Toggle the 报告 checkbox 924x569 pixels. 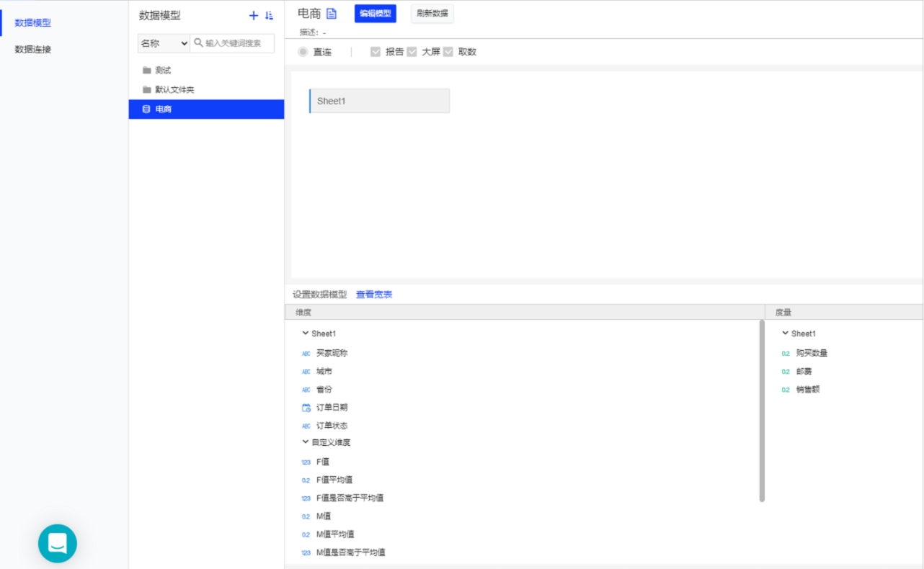376,52
